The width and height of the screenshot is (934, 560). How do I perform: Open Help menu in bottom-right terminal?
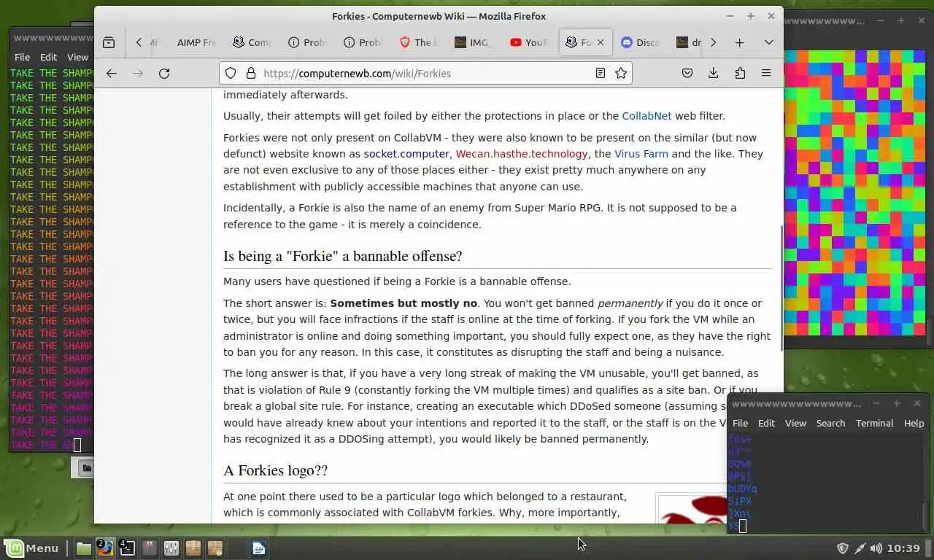[914, 423]
